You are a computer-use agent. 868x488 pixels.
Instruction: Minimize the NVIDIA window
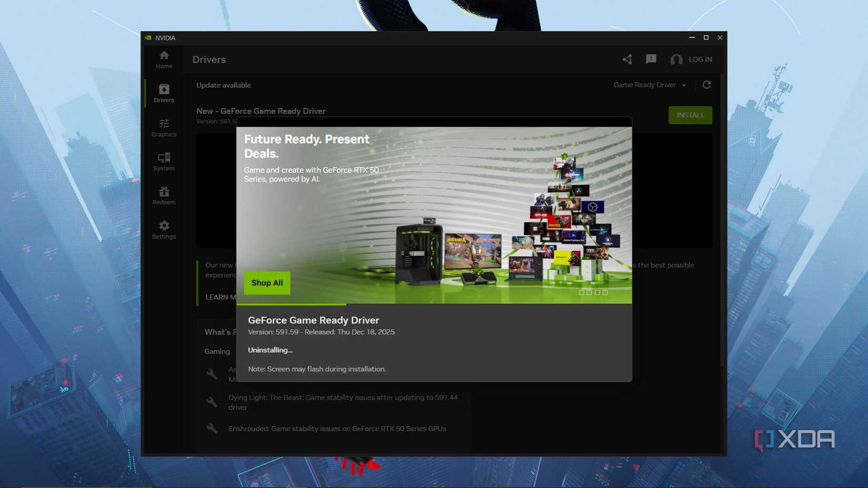(x=692, y=37)
